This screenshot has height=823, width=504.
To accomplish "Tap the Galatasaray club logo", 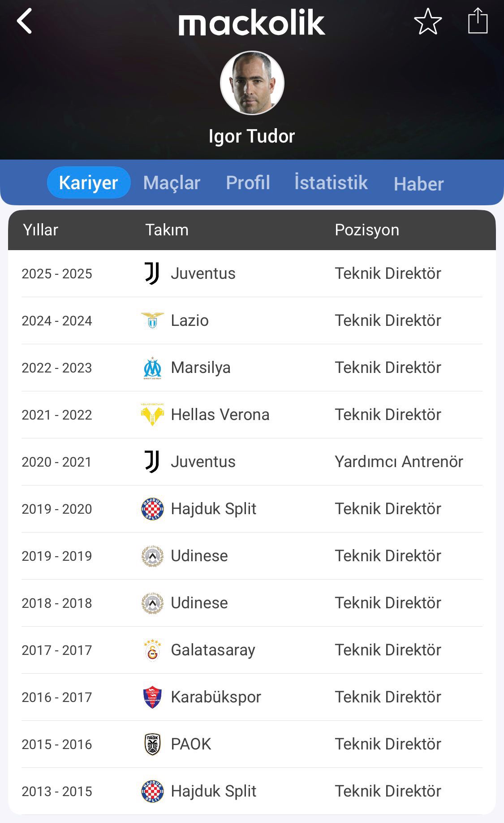I will tap(152, 650).
